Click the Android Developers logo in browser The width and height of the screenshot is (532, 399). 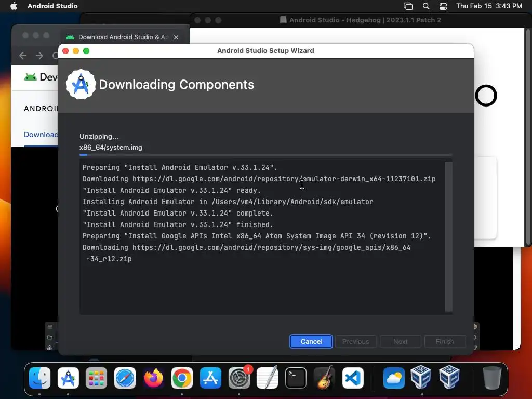(x=41, y=77)
